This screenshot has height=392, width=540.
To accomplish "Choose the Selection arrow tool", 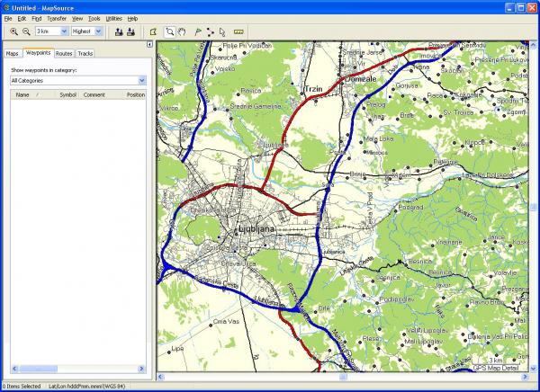I will click(x=222, y=31).
